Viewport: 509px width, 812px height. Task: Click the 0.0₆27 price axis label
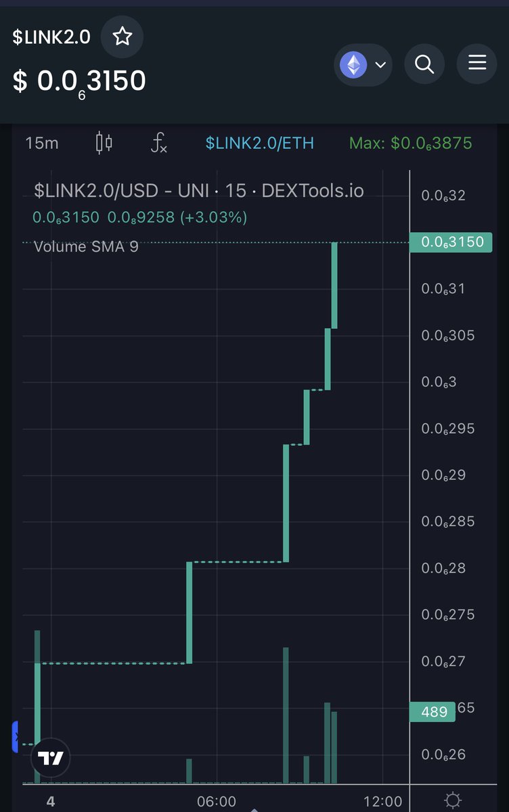click(443, 661)
